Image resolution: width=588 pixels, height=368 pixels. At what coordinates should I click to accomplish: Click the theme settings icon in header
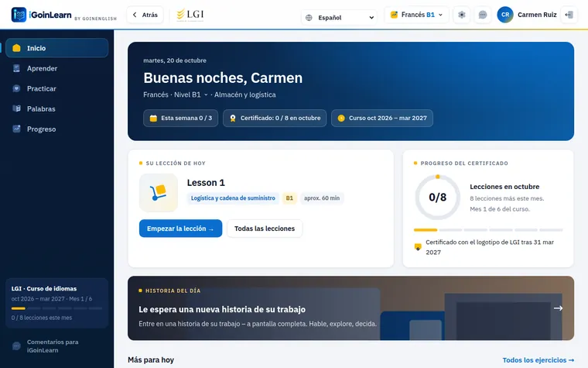(462, 15)
